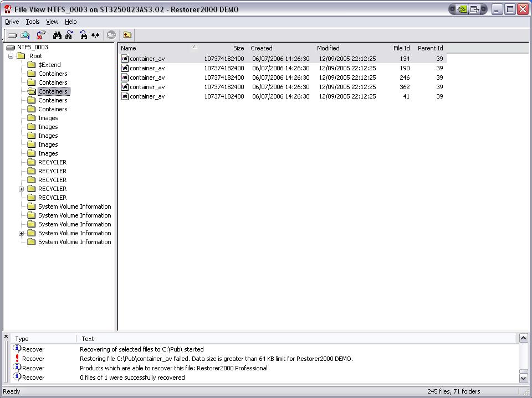The image size is (532, 398).
Task: Sort files by Size column header
Action: 223,48
